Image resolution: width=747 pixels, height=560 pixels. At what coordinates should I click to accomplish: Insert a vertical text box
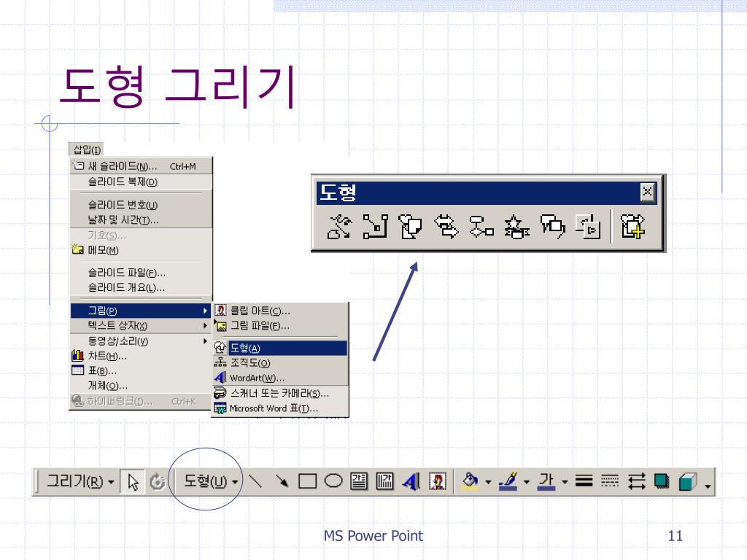coord(384,481)
